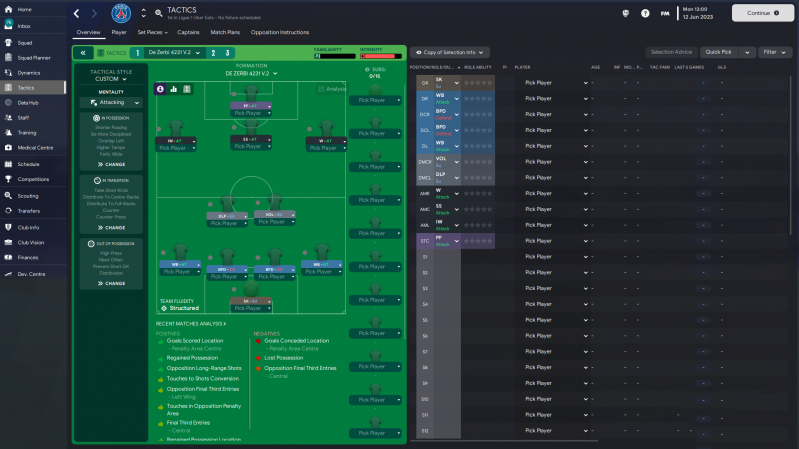Click the Team Fluidity Structured indicator
The width and height of the screenshot is (799, 449).
[x=180, y=308]
